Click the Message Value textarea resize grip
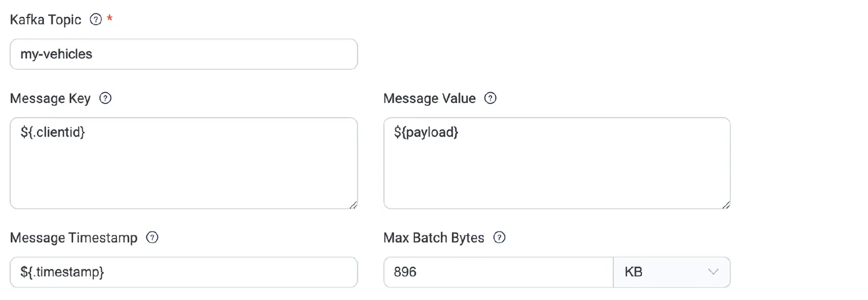This screenshot has height=300, width=868. (726, 204)
